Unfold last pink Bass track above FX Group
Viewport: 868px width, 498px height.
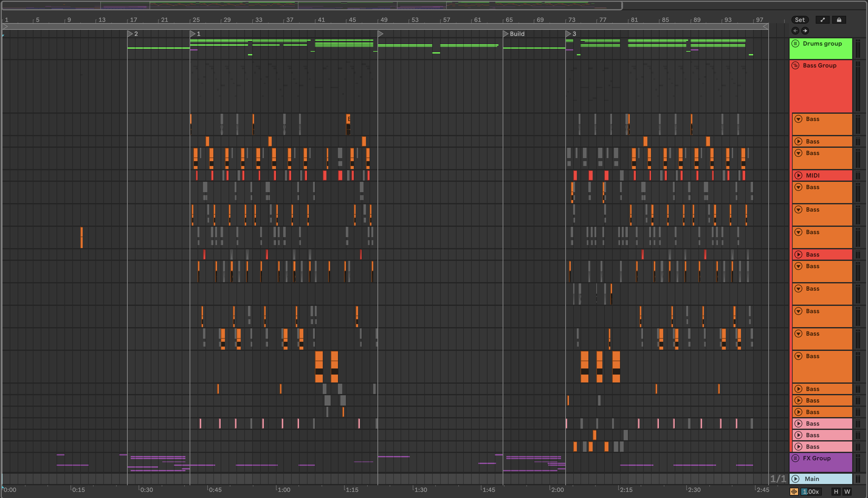tap(798, 447)
